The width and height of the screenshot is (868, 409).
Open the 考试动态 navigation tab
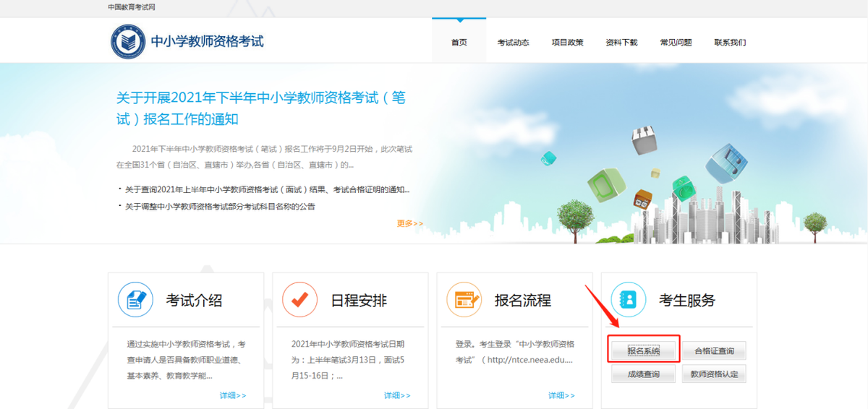click(513, 42)
